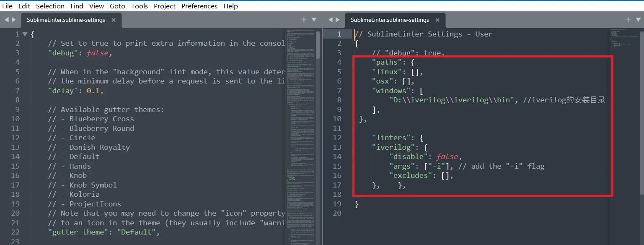Click the back navigation arrow in left pane

[6, 19]
